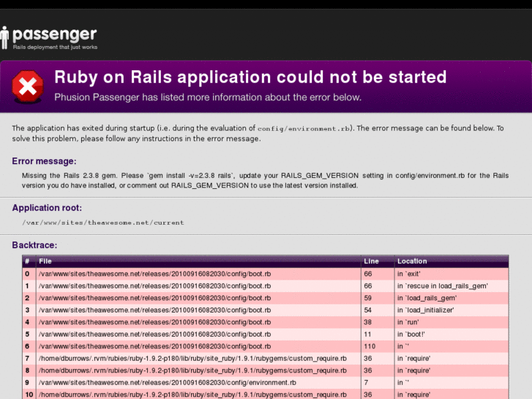Click the row number 10 cell

pos(29,395)
